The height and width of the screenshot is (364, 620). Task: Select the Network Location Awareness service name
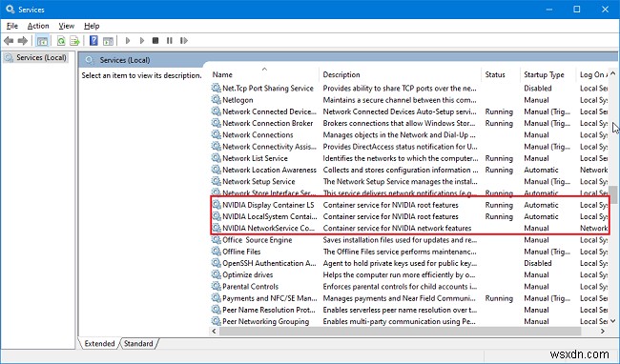click(x=269, y=170)
